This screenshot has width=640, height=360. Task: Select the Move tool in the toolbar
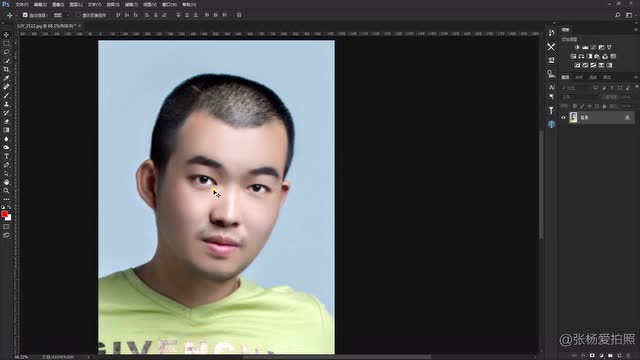[6, 35]
